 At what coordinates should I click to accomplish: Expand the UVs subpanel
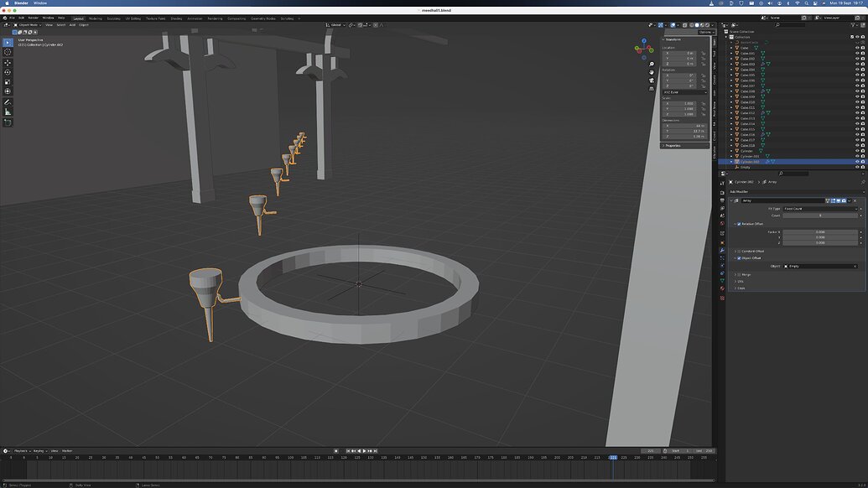[x=741, y=281]
